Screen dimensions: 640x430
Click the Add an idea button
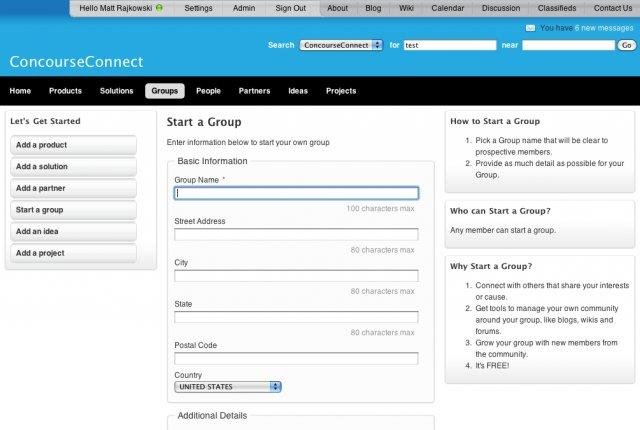[73, 231]
